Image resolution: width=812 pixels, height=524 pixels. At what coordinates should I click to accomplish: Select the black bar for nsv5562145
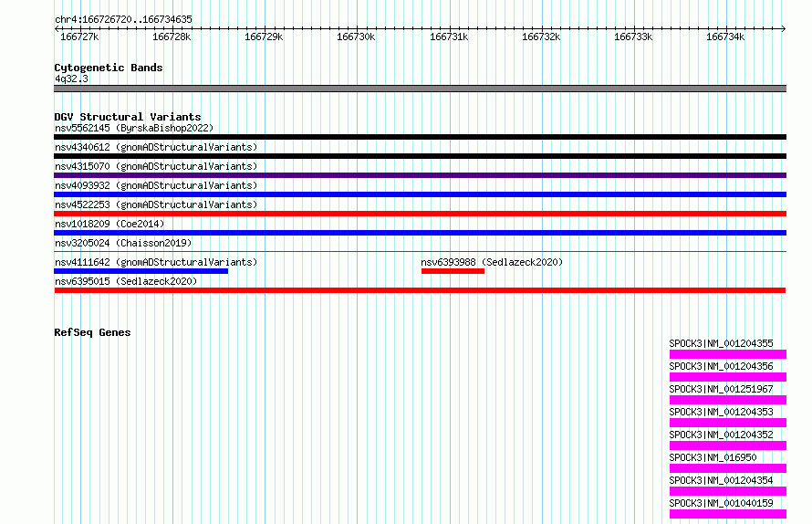420,137
